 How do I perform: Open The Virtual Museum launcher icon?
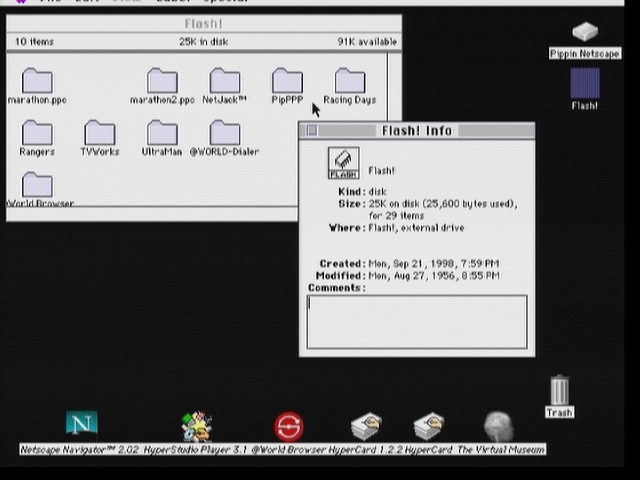click(498, 427)
